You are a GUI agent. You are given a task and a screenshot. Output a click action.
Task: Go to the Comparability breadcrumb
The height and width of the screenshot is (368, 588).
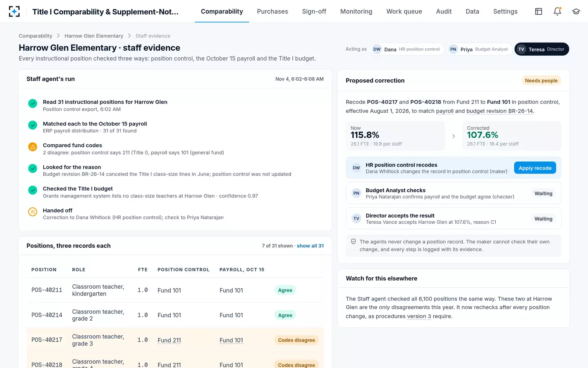click(36, 36)
